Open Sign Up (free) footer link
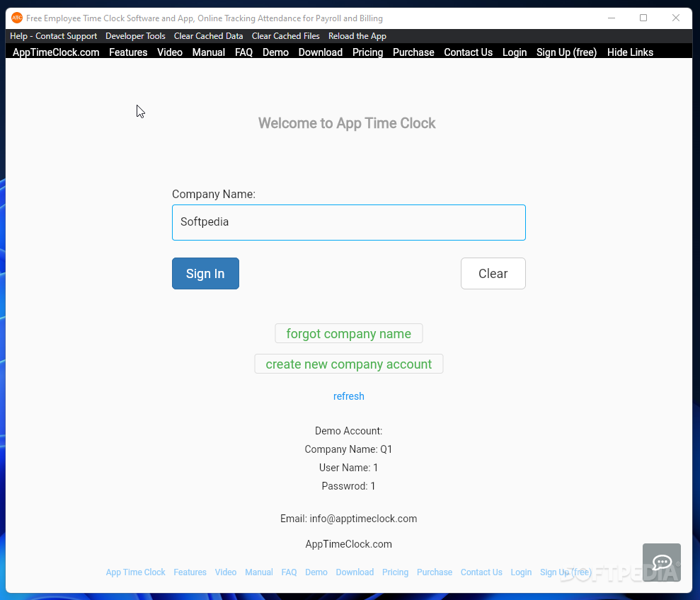 pos(566,572)
